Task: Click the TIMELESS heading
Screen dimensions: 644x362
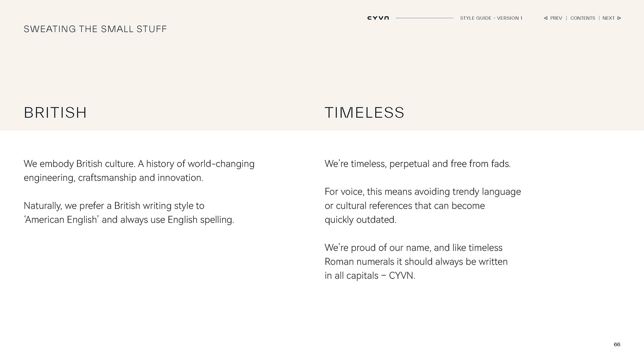Action: point(365,113)
